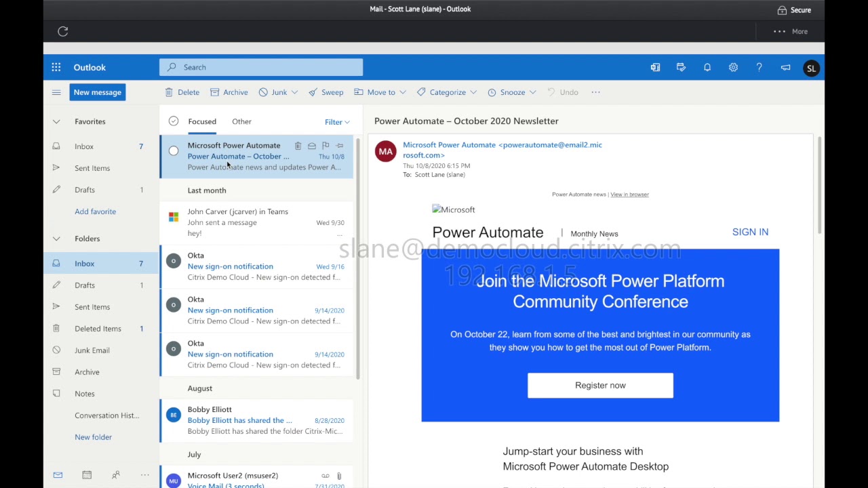Open the Notes folder

click(101, 394)
